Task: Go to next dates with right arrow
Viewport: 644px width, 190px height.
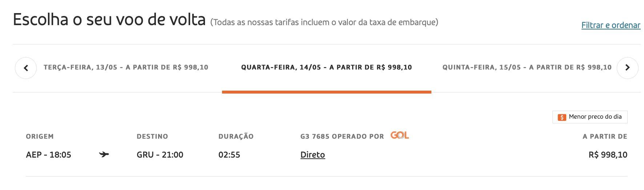Action: click(x=627, y=68)
